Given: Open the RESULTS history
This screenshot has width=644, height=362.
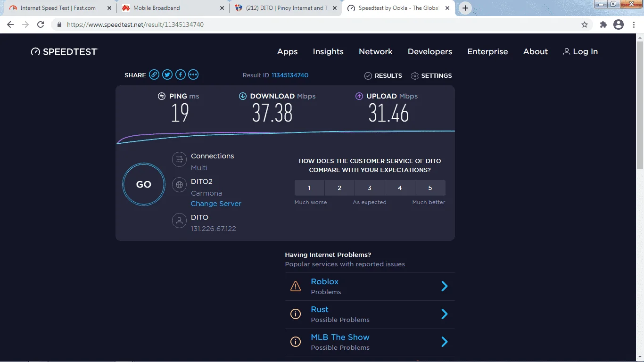Looking at the screenshot, I should coord(383,75).
